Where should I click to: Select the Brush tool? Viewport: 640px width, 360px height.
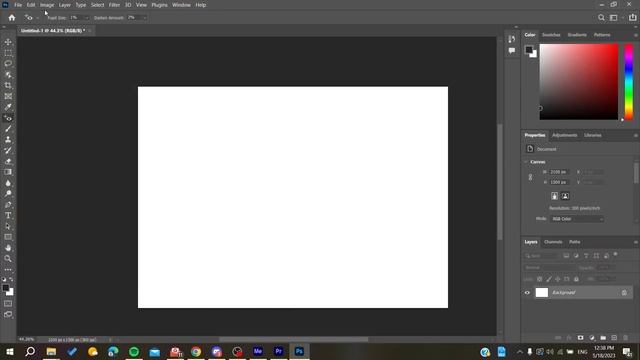click(x=8, y=129)
